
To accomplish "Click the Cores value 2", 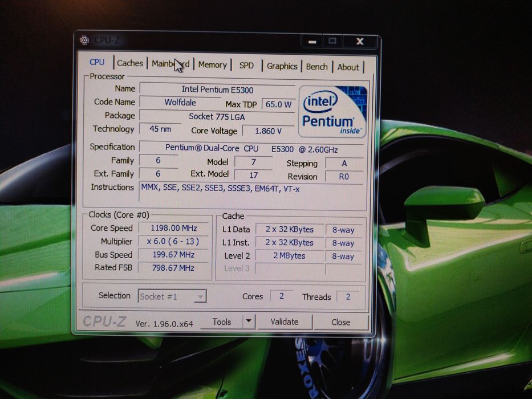I will click(x=281, y=296).
